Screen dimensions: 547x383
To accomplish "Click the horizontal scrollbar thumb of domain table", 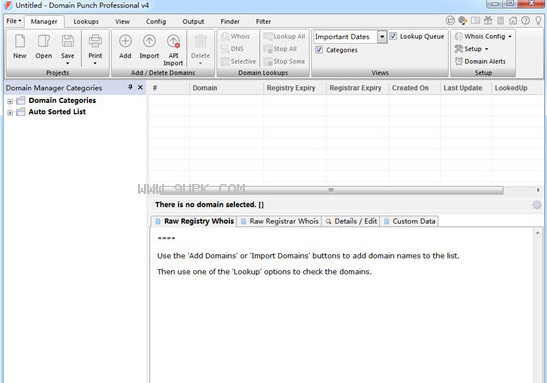I will point(331,190).
